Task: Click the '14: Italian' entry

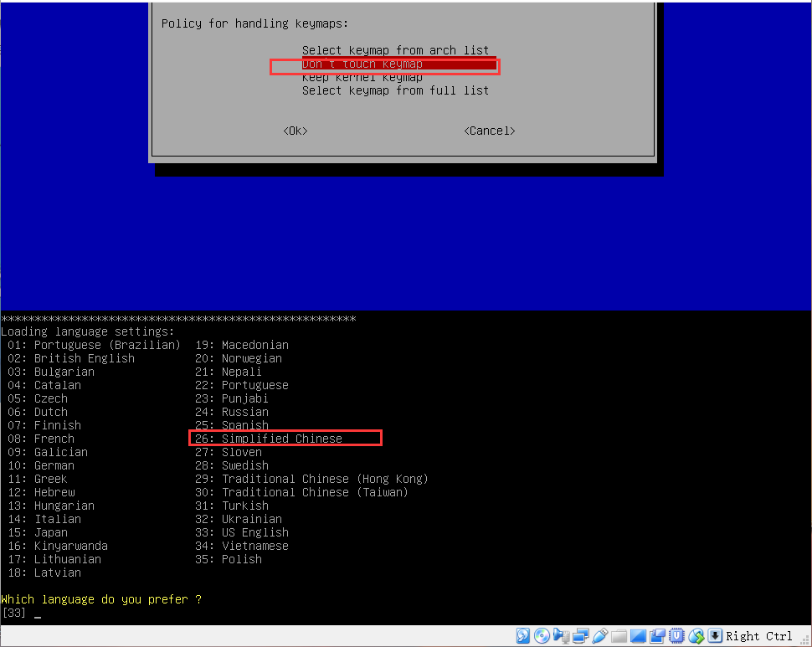Action: click(44, 519)
